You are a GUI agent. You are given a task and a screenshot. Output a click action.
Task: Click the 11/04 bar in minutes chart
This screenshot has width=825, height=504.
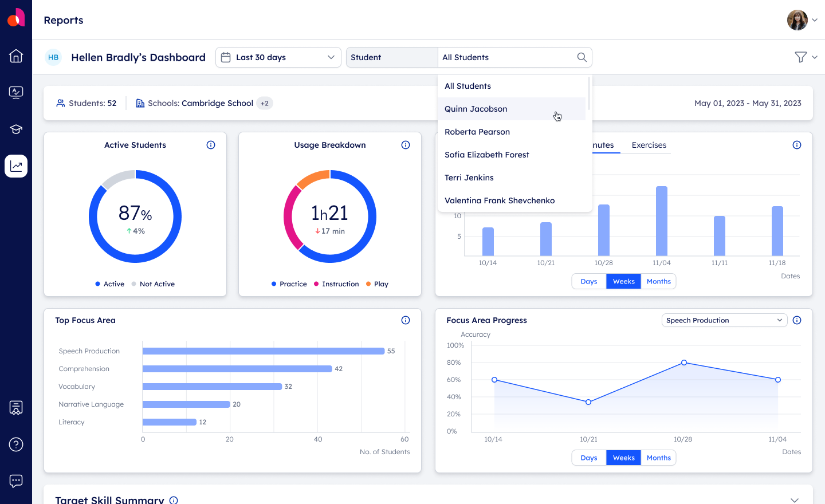[662, 220]
